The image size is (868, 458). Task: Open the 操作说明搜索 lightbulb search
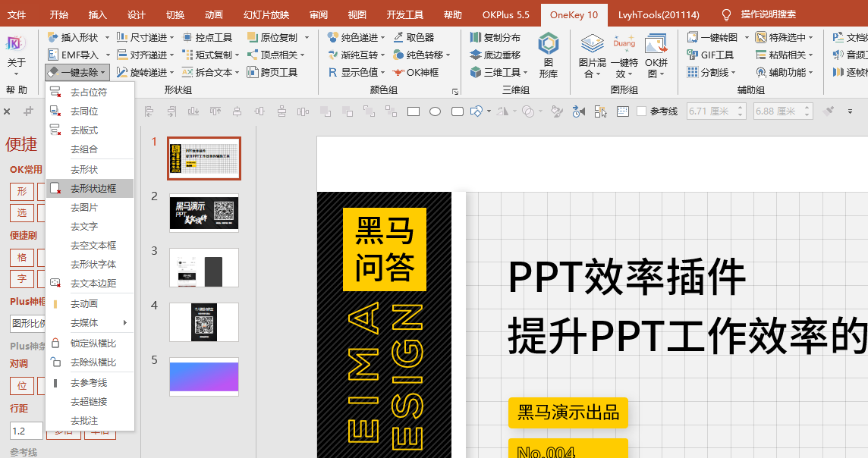pos(759,14)
